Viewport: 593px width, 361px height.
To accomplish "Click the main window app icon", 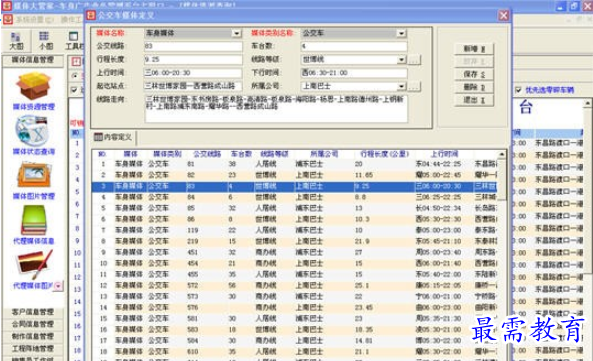I will [x=7, y=5].
